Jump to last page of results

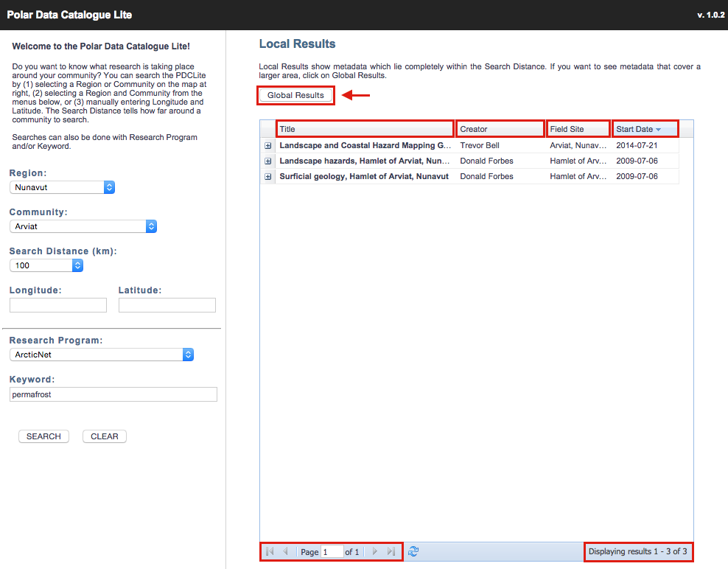click(x=391, y=551)
